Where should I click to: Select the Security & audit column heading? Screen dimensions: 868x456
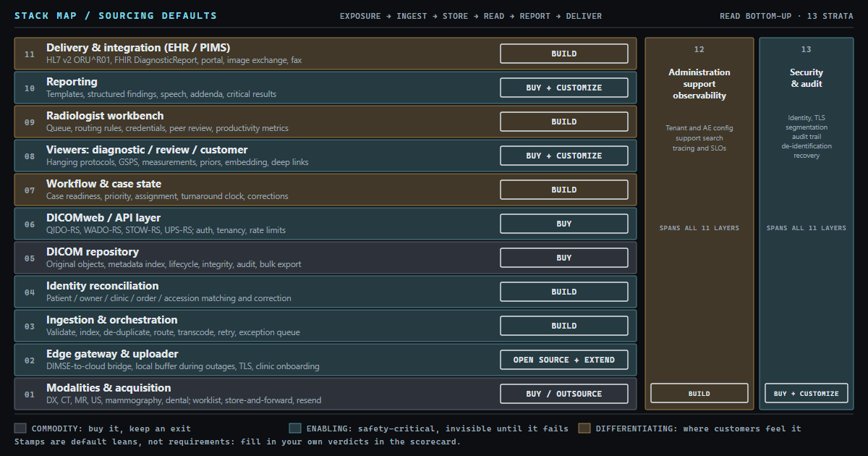[x=807, y=78]
